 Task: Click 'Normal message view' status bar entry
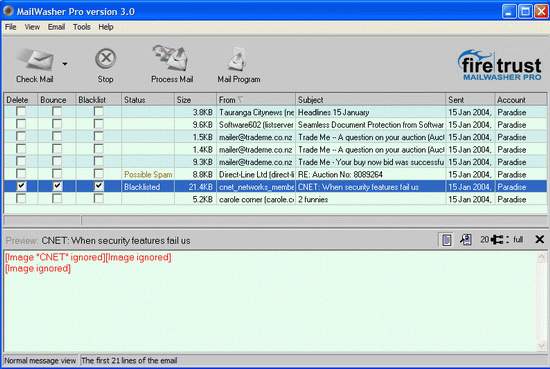[x=40, y=360]
